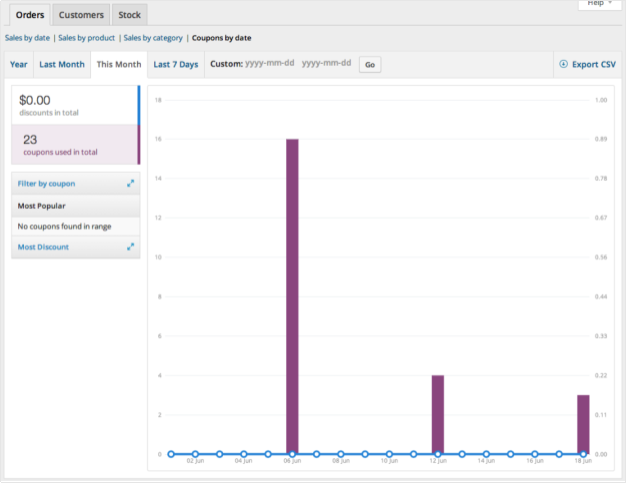
Task: Open the Sales by date report
Action: click(x=28, y=38)
